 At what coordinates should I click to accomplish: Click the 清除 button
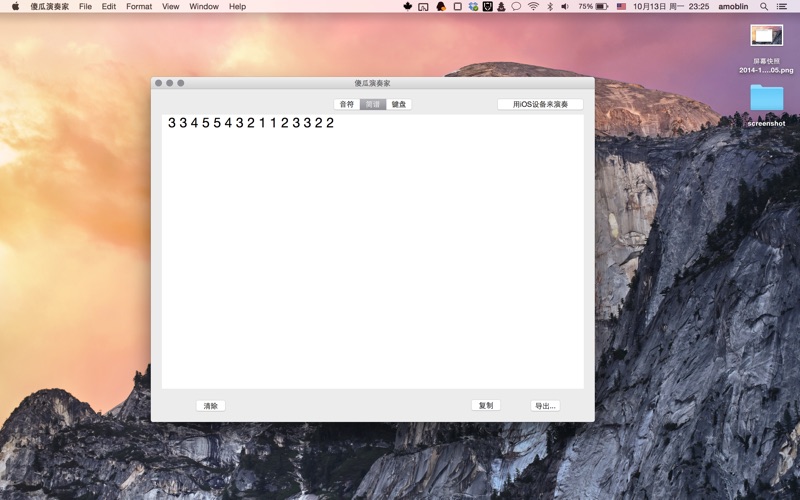pos(211,406)
